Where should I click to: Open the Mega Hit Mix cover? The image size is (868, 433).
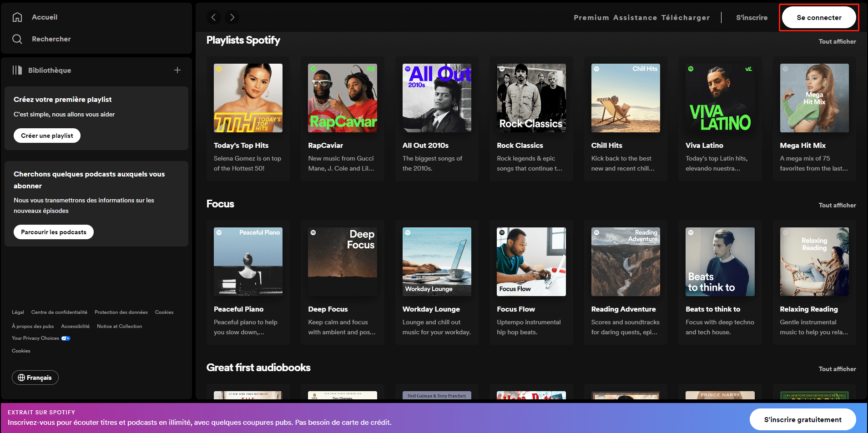(814, 98)
